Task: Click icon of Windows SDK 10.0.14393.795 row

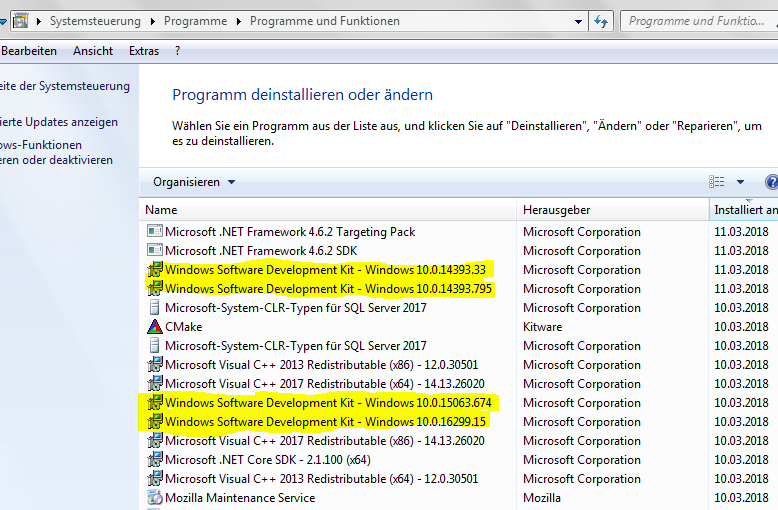Action: (x=155, y=288)
